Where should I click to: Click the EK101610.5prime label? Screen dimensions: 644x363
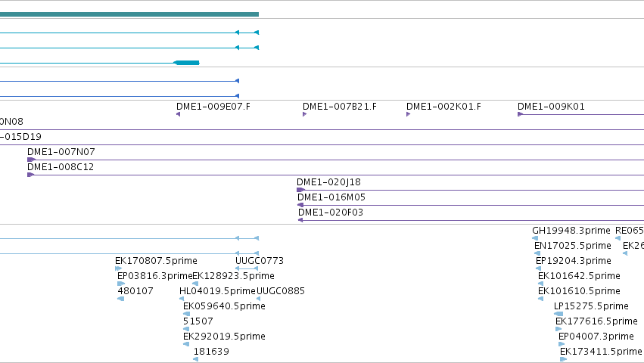[x=579, y=291]
